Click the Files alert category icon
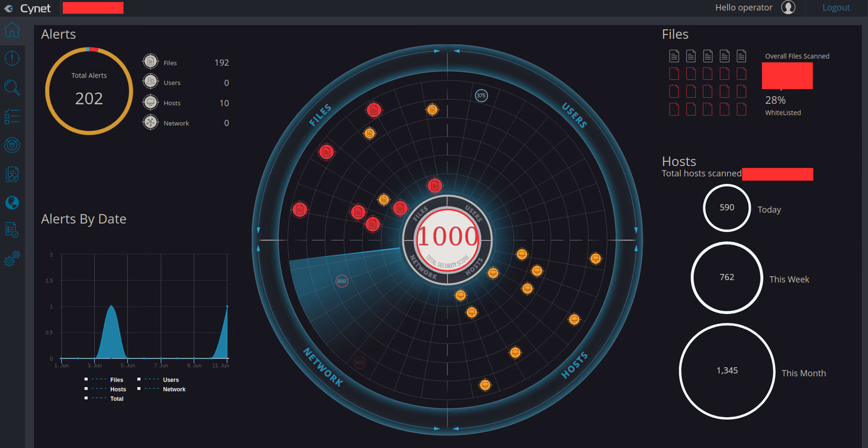This screenshot has height=448, width=868. click(150, 61)
